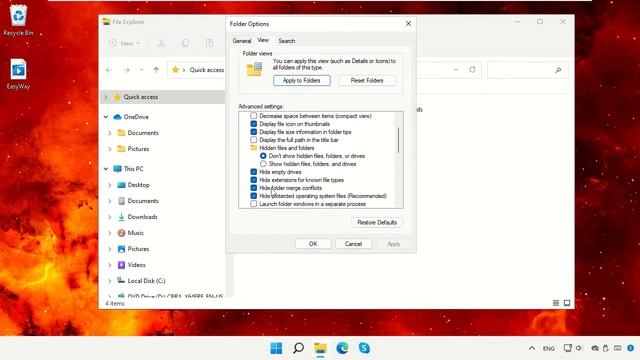Image resolution: width=640 pixels, height=360 pixels.
Task: Click the Advanced settings scrollbar thumb
Action: tap(398, 140)
